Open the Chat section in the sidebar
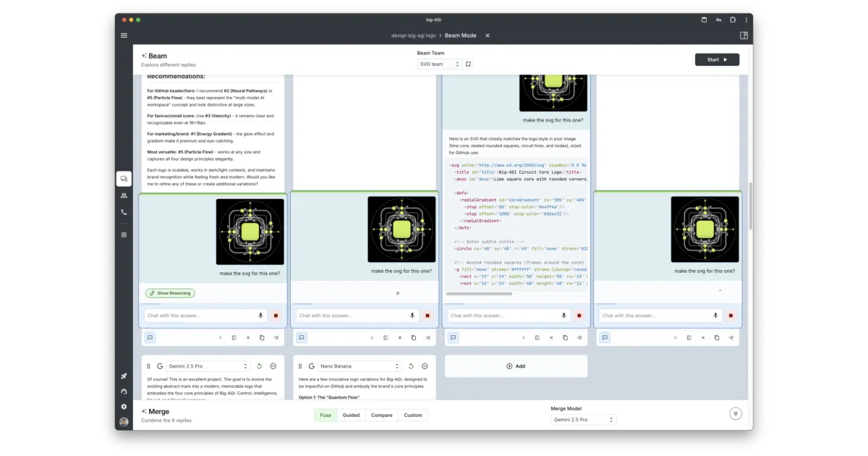The image size is (868, 456). click(x=124, y=179)
